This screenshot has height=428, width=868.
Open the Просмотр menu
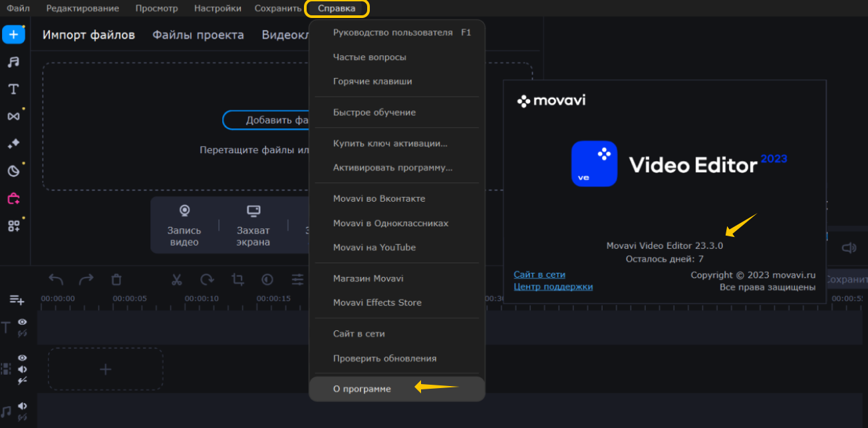tap(156, 9)
